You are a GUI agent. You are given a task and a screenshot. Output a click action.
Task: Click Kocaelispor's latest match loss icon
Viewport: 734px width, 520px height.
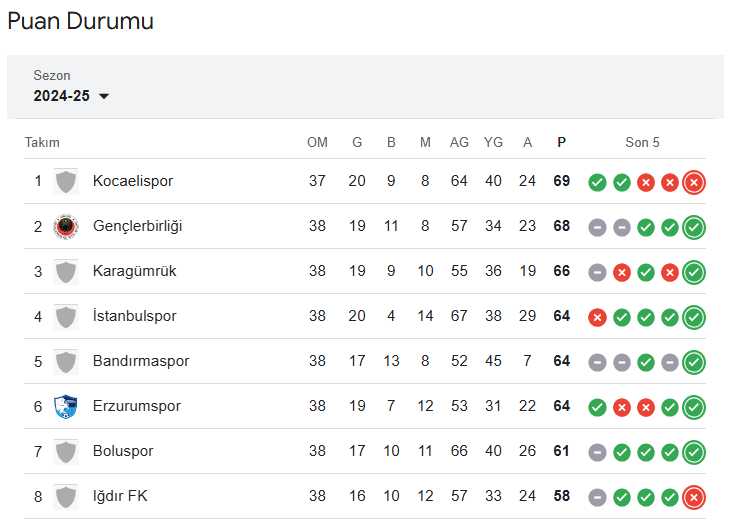pyautogui.click(x=694, y=183)
